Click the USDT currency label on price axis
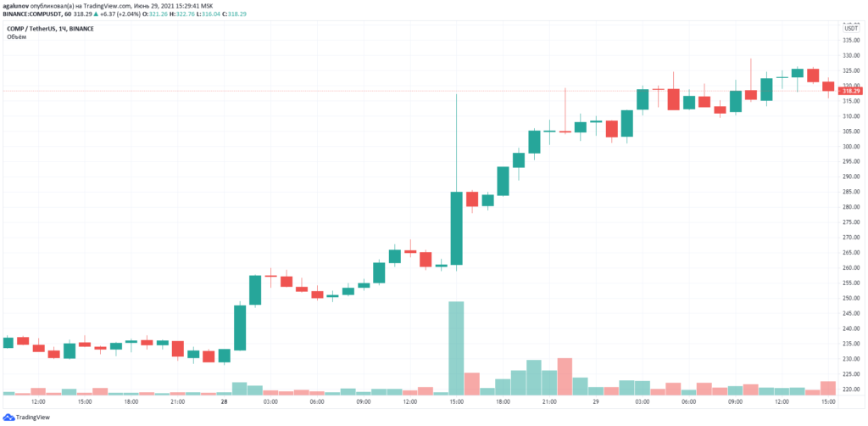The height and width of the screenshot is (426, 868). (x=850, y=28)
